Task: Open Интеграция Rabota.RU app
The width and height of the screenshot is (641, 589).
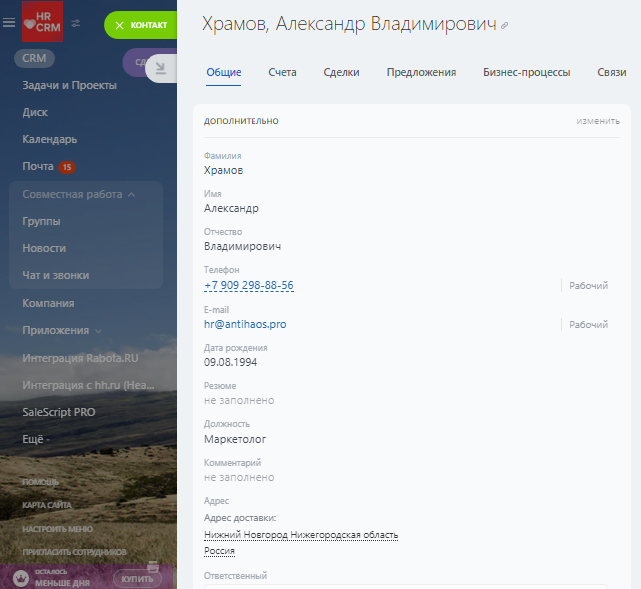Action: pos(80,358)
